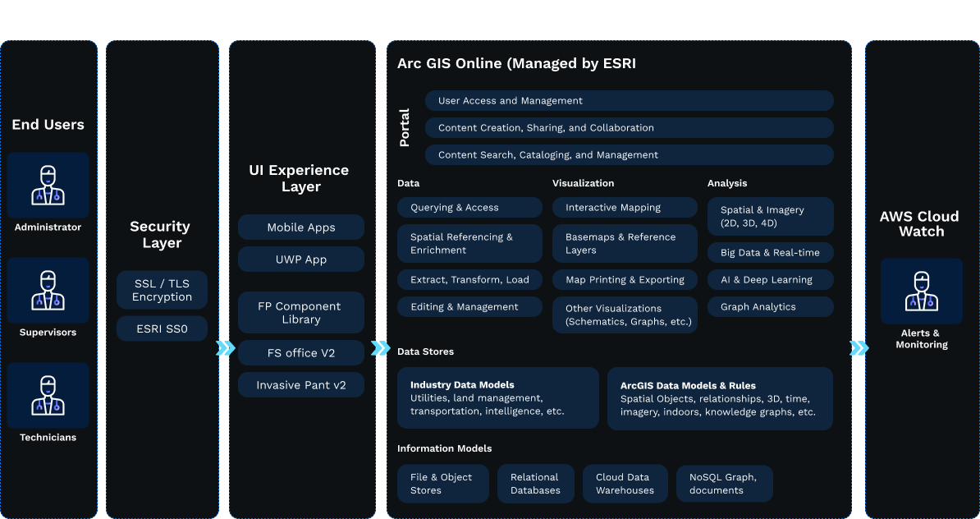Image resolution: width=980 pixels, height=519 pixels.
Task: Click the Supervisors user icon
Action: pos(48,290)
